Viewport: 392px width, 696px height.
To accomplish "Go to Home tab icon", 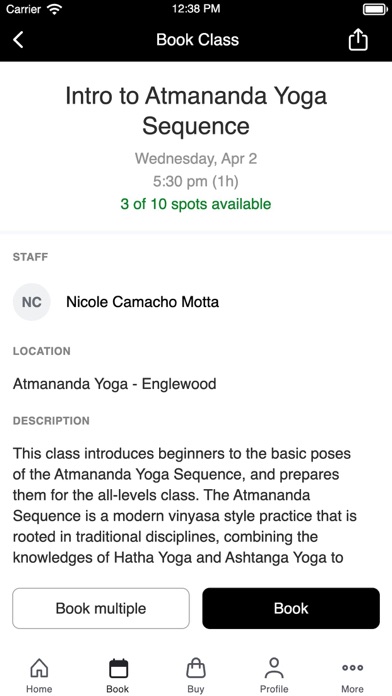I will click(39, 668).
